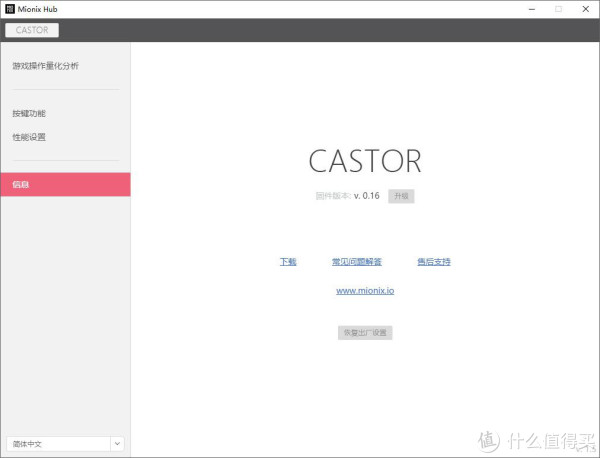Visit the www.mionix.io website link
Image resolution: width=600 pixels, height=458 pixels.
pyautogui.click(x=365, y=290)
